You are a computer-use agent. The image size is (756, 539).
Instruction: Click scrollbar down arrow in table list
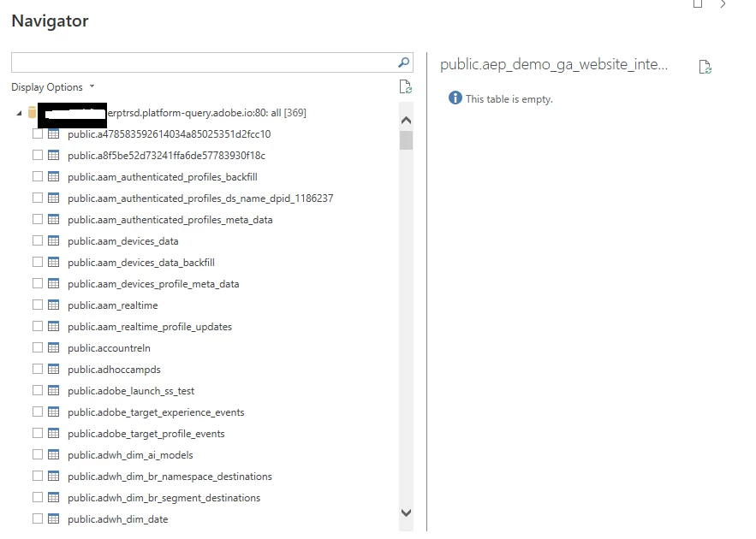tap(406, 513)
